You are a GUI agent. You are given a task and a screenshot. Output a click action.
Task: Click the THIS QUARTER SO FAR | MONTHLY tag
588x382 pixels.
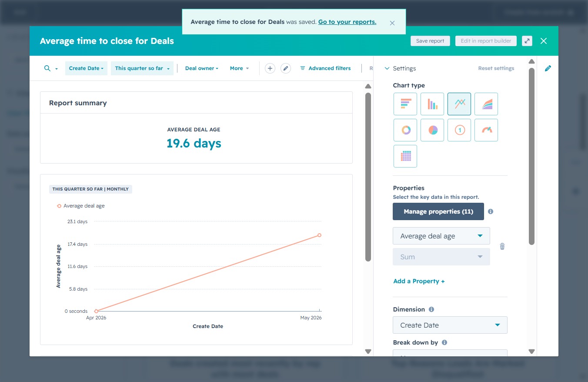point(90,189)
